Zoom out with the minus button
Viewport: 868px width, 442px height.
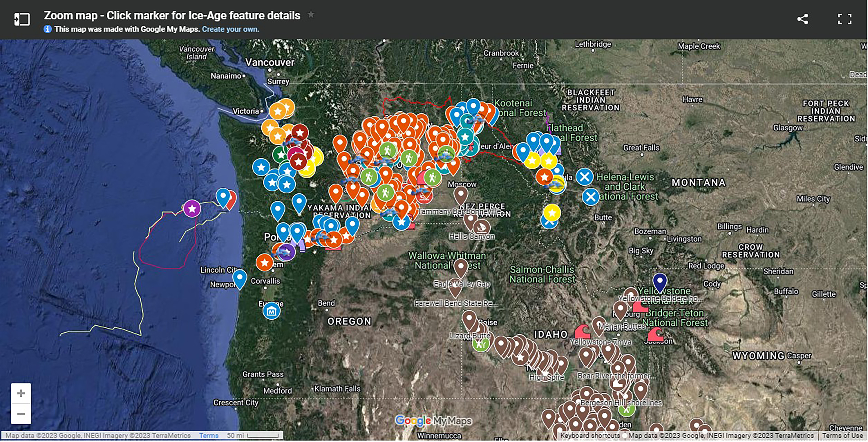coord(21,414)
